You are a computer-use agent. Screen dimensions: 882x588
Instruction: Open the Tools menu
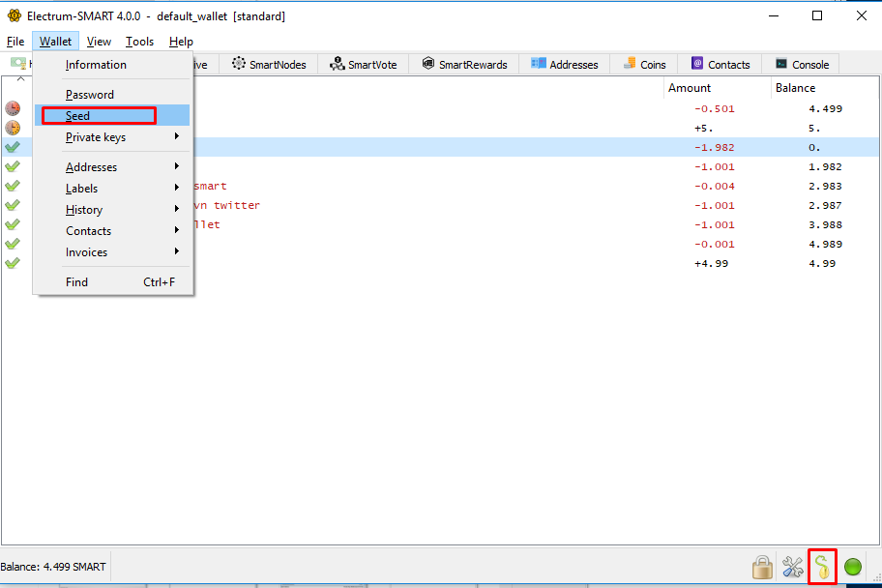(139, 41)
